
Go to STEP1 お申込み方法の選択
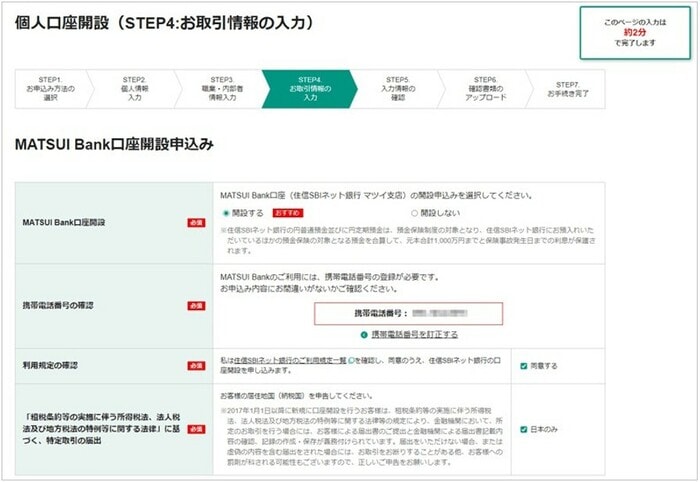coord(50,89)
